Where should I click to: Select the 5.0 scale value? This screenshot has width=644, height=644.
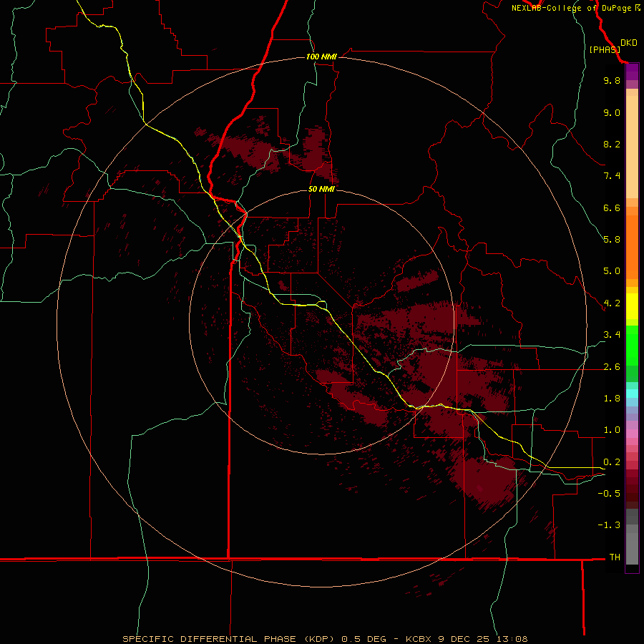[612, 271]
